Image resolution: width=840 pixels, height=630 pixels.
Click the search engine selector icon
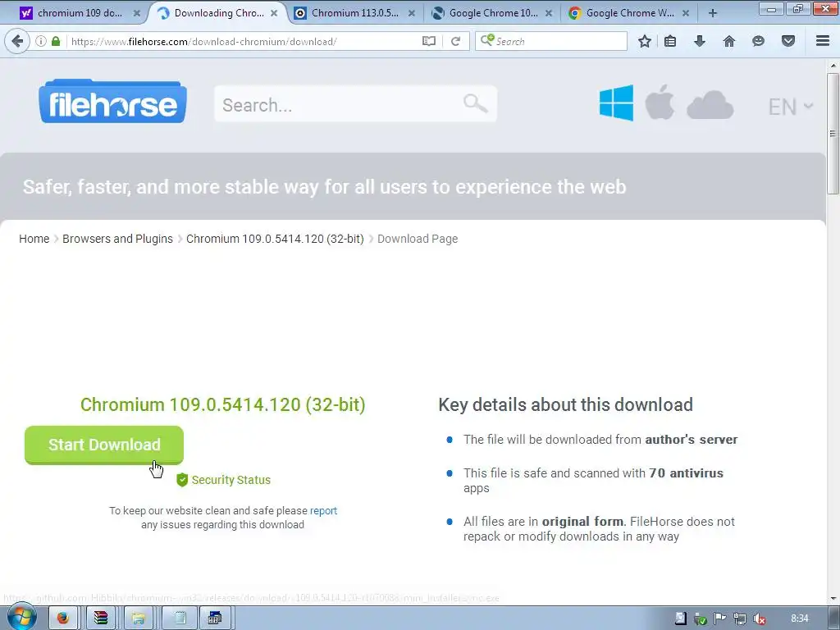point(487,40)
